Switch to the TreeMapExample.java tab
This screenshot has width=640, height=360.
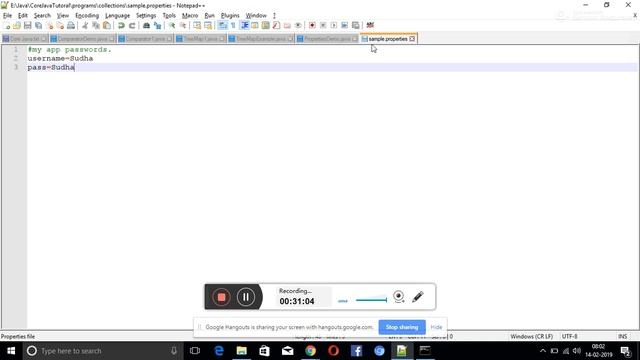click(261, 39)
